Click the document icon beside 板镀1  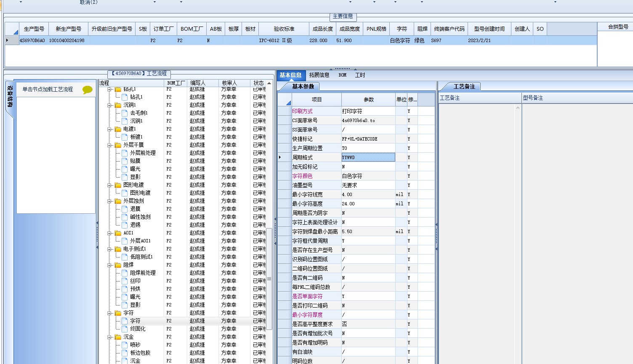125,137
